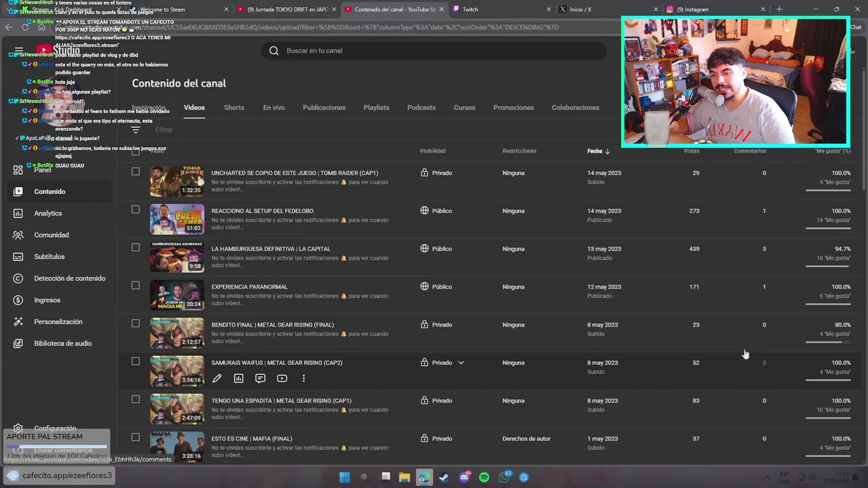The width and height of the screenshot is (868, 488).
Task: Switch to the Playlists tab
Action: tap(376, 108)
